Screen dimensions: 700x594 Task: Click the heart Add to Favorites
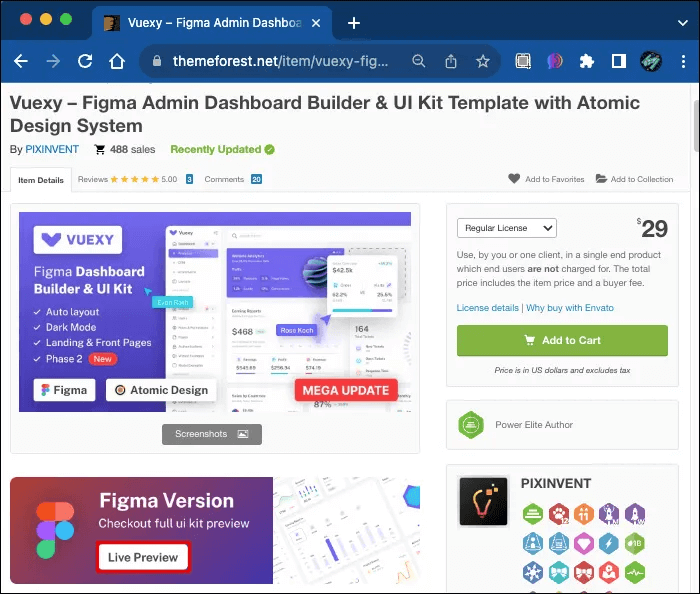click(546, 179)
